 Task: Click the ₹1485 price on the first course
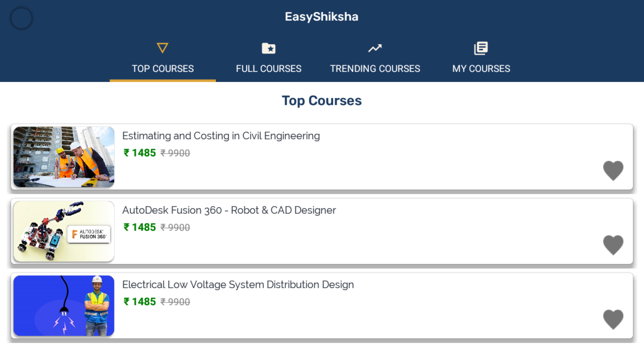coord(139,153)
